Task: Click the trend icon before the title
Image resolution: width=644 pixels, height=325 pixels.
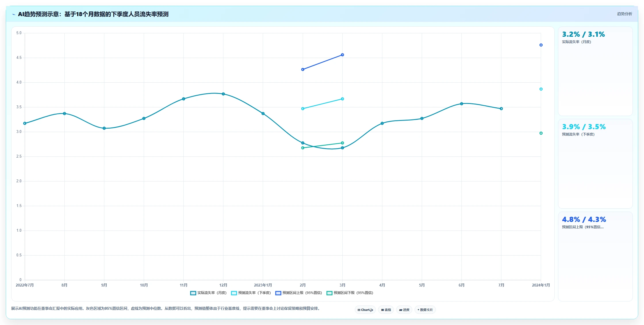Action: (14, 14)
